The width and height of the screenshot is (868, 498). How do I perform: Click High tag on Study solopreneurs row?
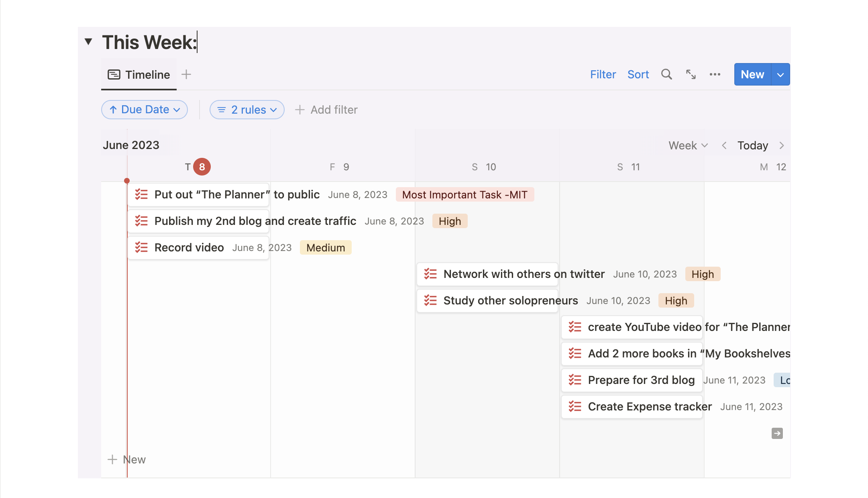pyautogui.click(x=676, y=300)
